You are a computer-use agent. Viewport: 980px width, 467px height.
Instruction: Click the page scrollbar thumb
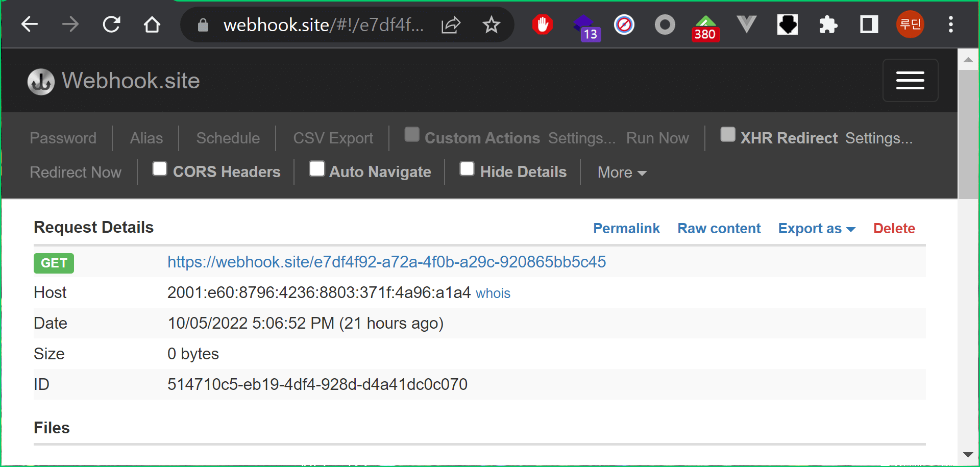[968, 134]
